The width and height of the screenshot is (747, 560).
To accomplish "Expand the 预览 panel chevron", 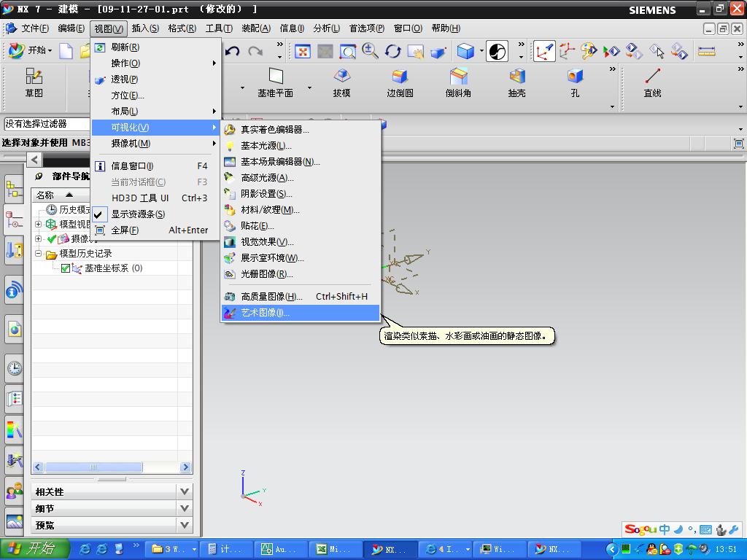I will click(185, 525).
